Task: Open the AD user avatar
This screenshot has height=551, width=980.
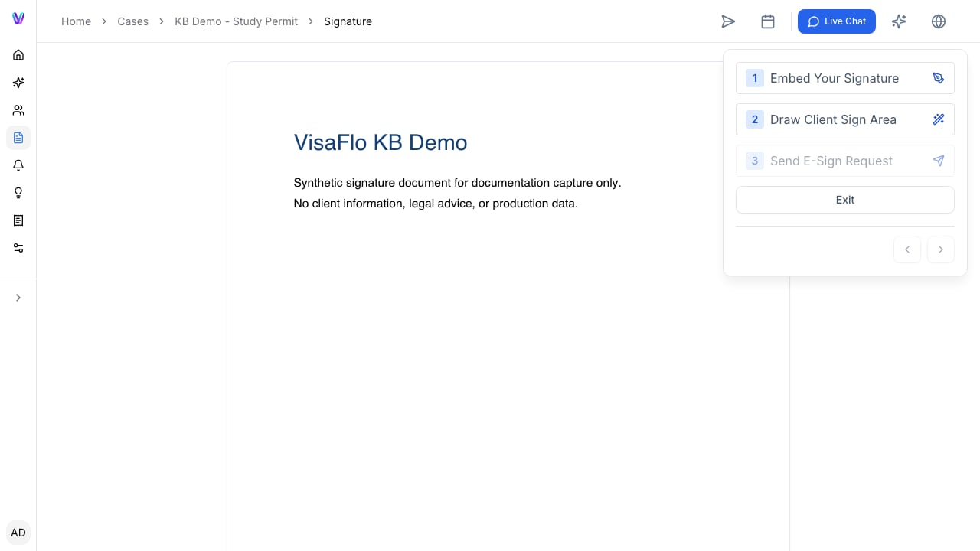Action: coord(18,533)
